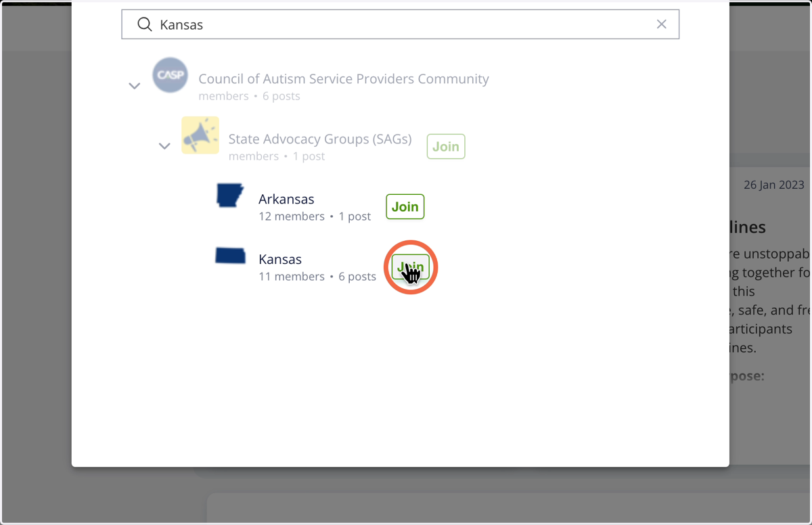Join the Arkansas group
This screenshot has width=812, height=525.
click(405, 207)
